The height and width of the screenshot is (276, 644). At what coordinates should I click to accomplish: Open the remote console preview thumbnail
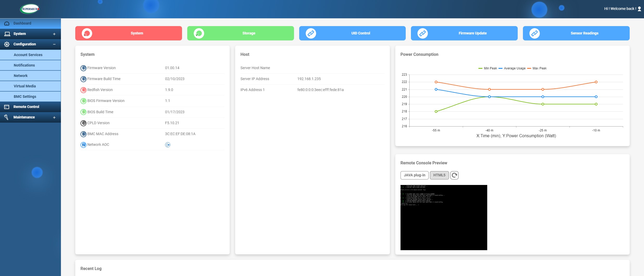[x=444, y=218]
